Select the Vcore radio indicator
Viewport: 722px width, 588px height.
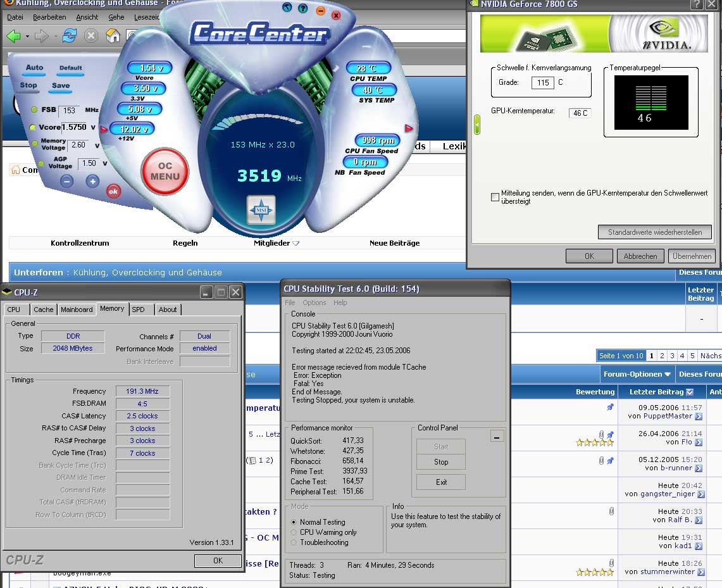(x=32, y=127)
